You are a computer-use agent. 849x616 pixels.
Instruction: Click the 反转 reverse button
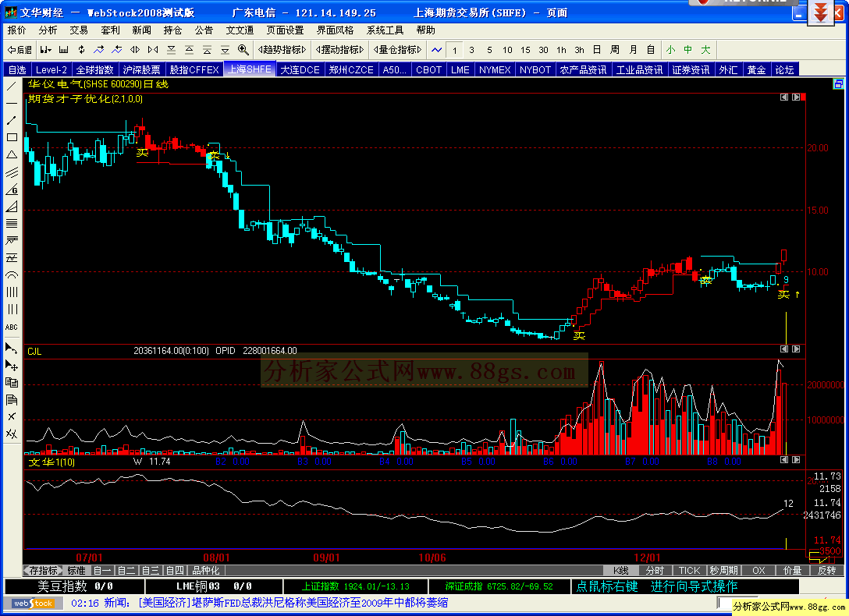[x=827, y=571]
